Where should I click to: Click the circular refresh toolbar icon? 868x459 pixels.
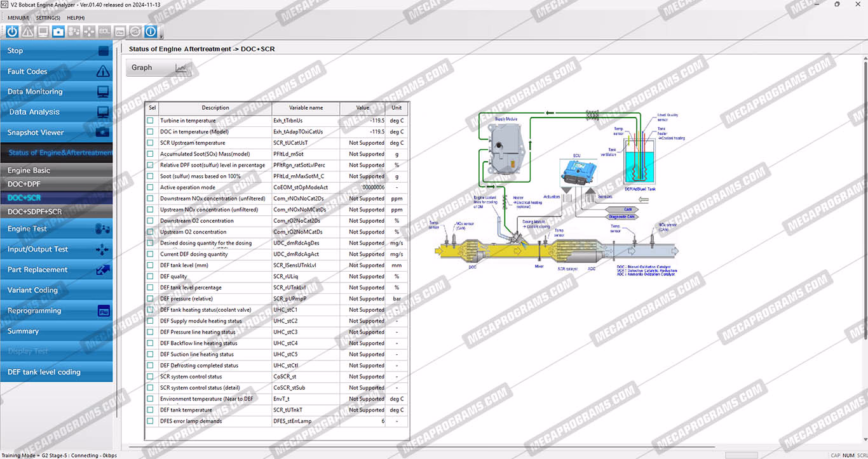pyautogui.click(x=135, y=31)
